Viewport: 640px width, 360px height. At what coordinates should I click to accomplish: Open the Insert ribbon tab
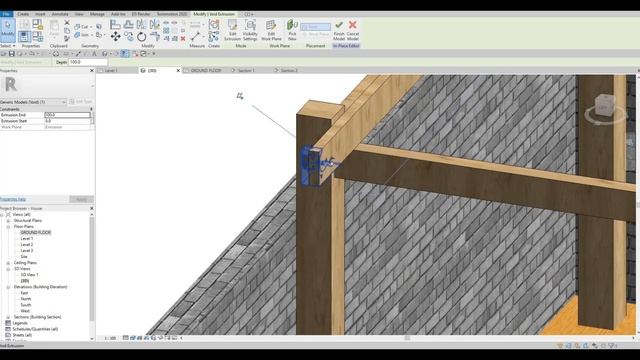pos(40,14)
